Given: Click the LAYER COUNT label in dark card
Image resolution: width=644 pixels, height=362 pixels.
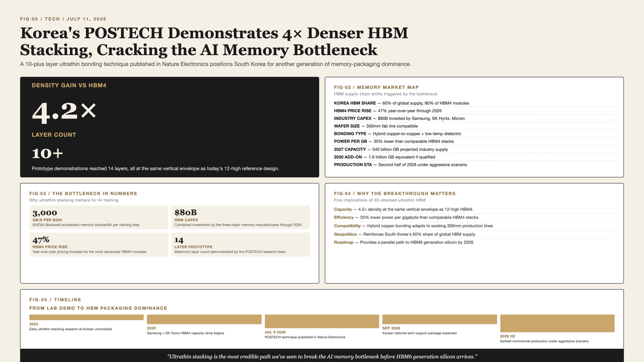Looking at the screenshot, I should point(54,135).
